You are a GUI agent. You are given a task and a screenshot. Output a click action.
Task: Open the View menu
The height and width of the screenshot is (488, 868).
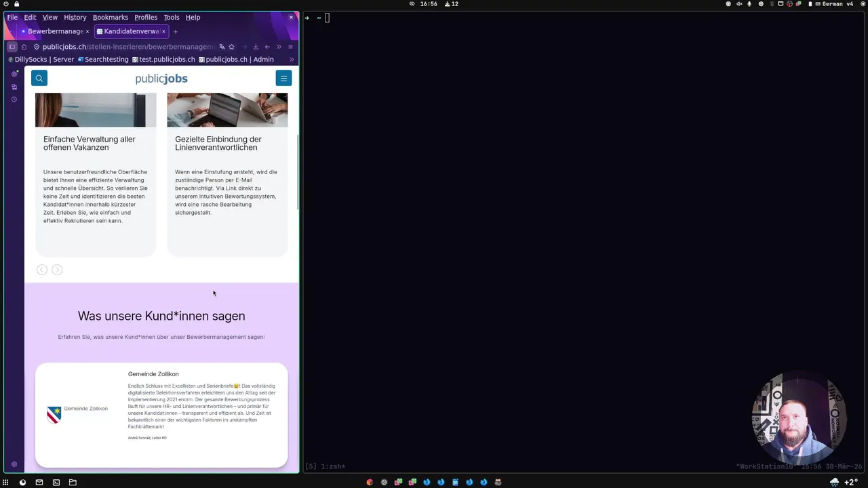pyautogui.click(x=50, y=17)
